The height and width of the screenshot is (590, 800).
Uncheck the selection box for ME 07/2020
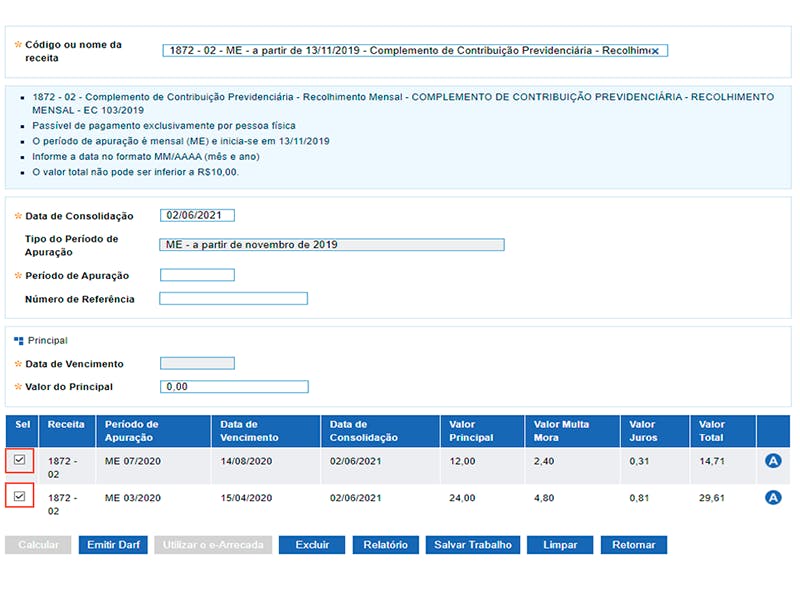coord(19,460)
